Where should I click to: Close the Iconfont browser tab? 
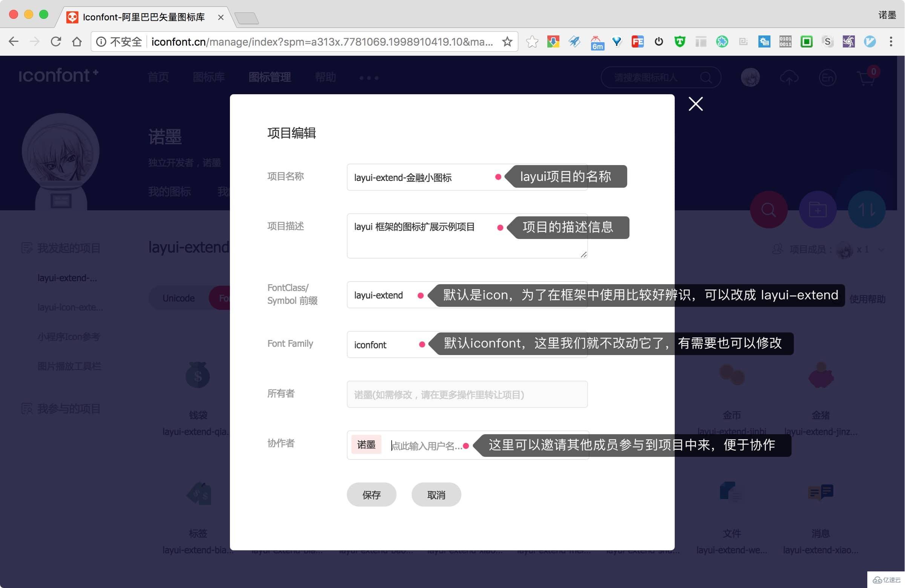click(221, 17)
